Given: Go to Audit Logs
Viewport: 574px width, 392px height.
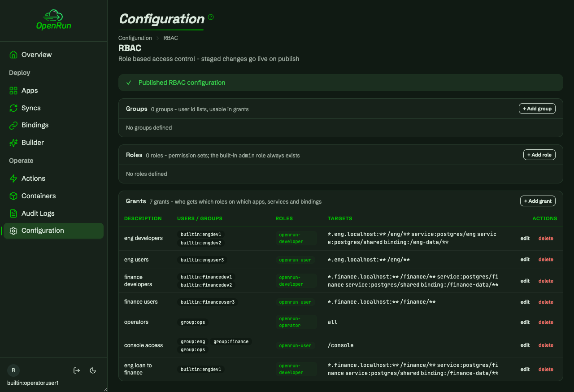Looking at the screenshot, I should point(53,213).
